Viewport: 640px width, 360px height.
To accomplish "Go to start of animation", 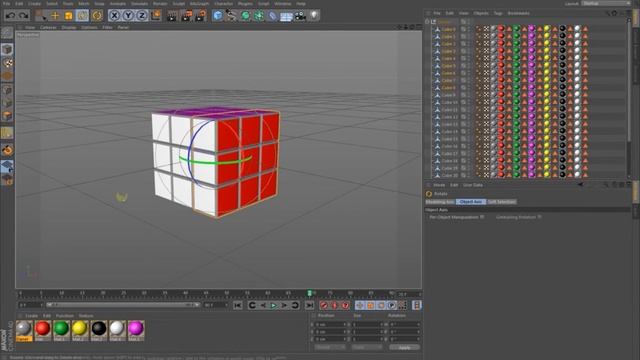I will pos(238,305).
